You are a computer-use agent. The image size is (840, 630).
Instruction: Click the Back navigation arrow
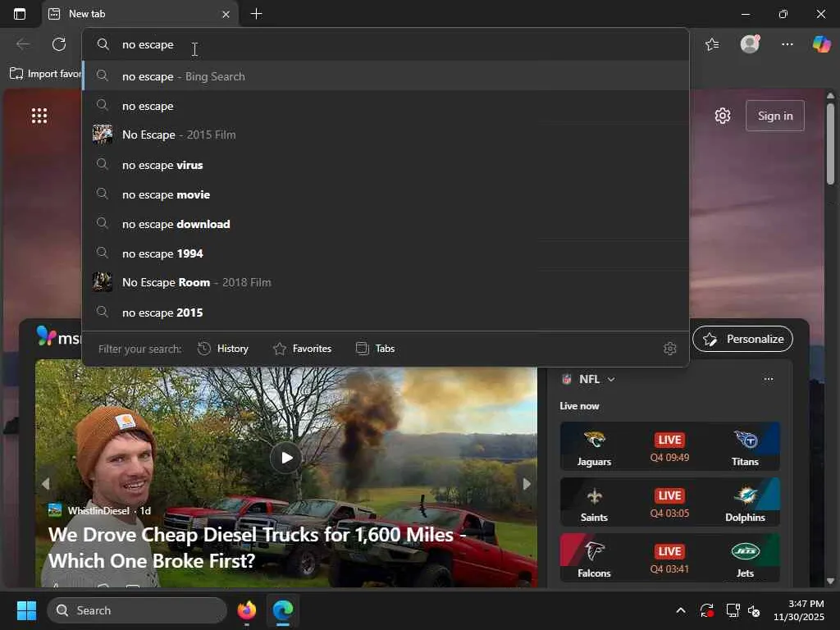(22, 44)
